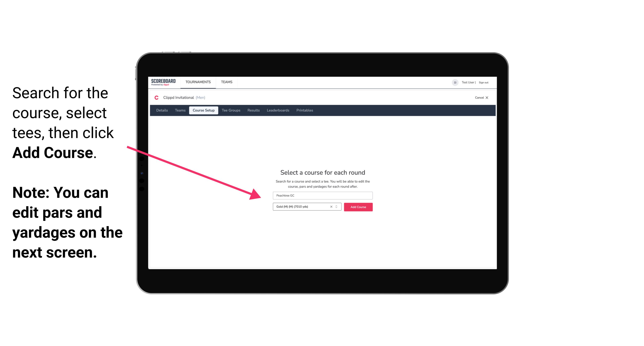Switch to the Leaderboards tab
644x346 pixels.
pyautogui.click(x=277, y=110)
